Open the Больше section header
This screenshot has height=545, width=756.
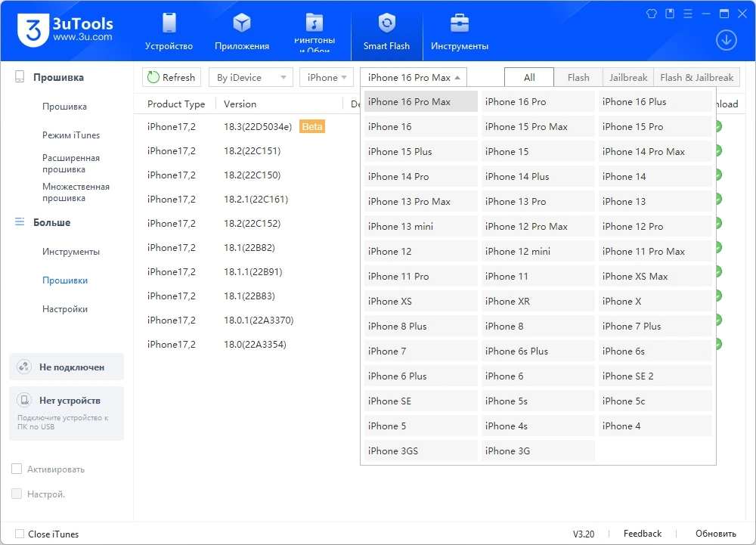tap(43, 222)
